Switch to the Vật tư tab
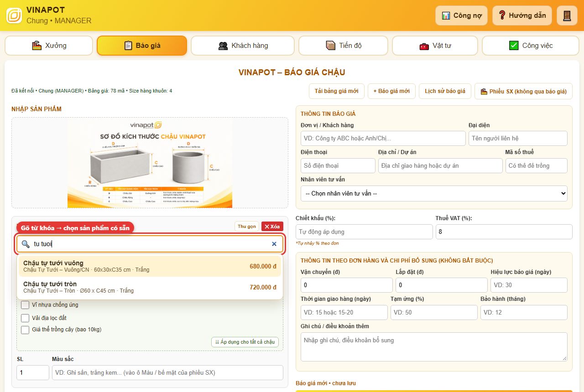584x392 pixels. point(435,46)
